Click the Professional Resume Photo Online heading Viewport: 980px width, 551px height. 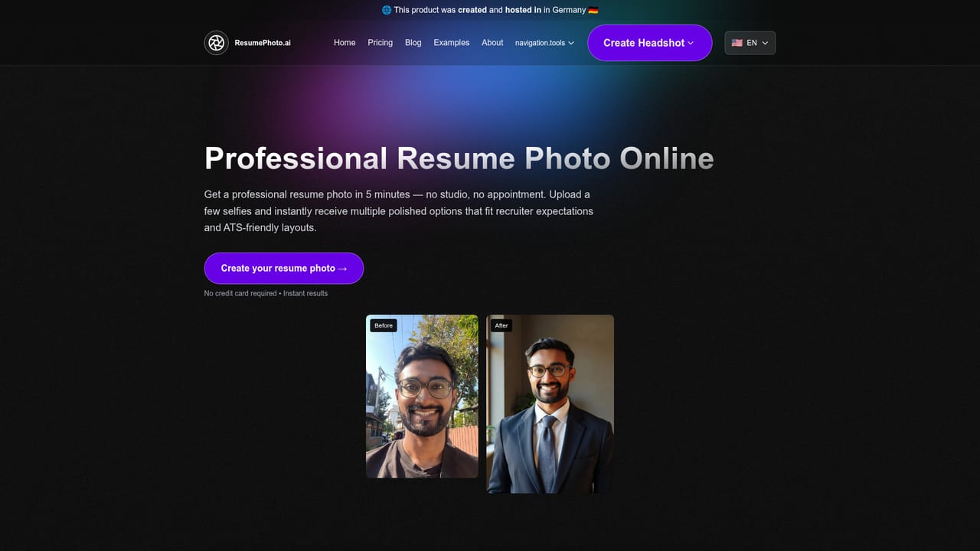(x=459, y=158)
